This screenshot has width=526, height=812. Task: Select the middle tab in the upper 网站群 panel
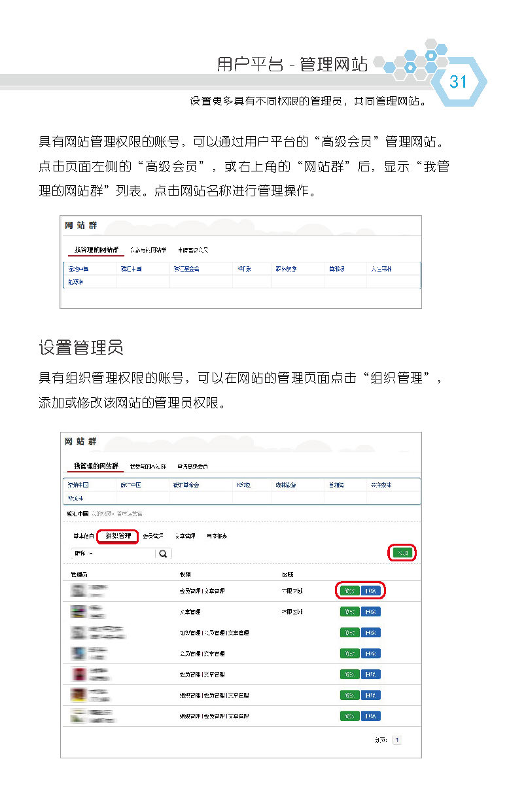tap(147, 250)
